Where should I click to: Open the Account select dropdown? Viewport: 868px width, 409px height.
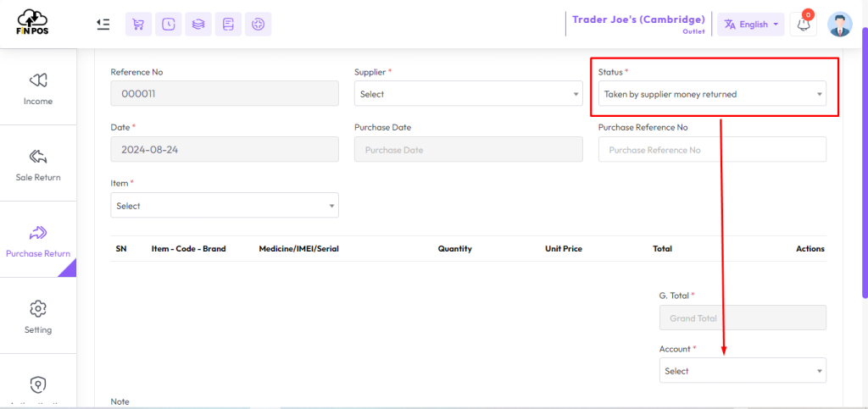point(743,370)
